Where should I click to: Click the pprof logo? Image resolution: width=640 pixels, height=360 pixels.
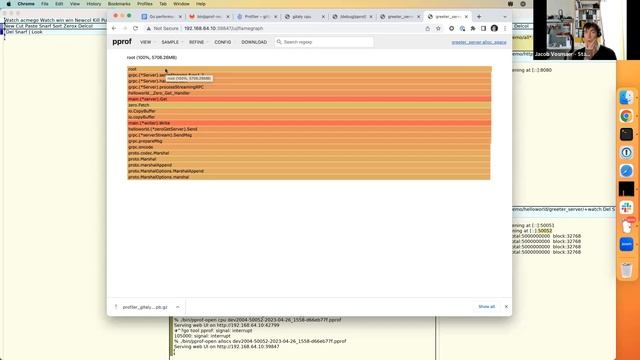tap(122, 42)
